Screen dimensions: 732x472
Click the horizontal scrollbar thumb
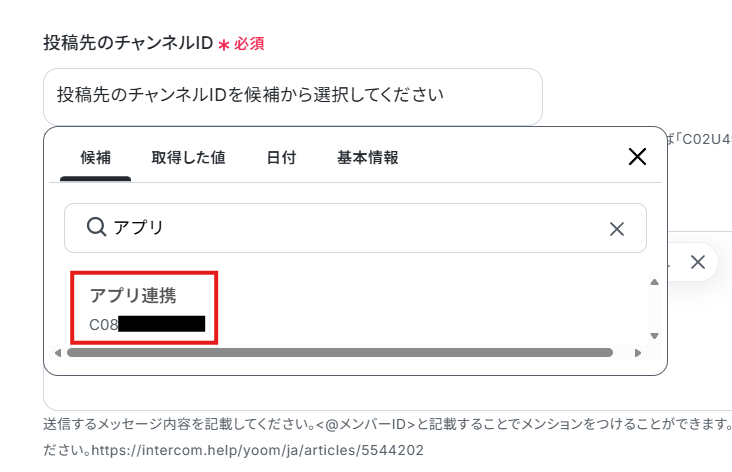pyautogui.click(x=340, y=352)
